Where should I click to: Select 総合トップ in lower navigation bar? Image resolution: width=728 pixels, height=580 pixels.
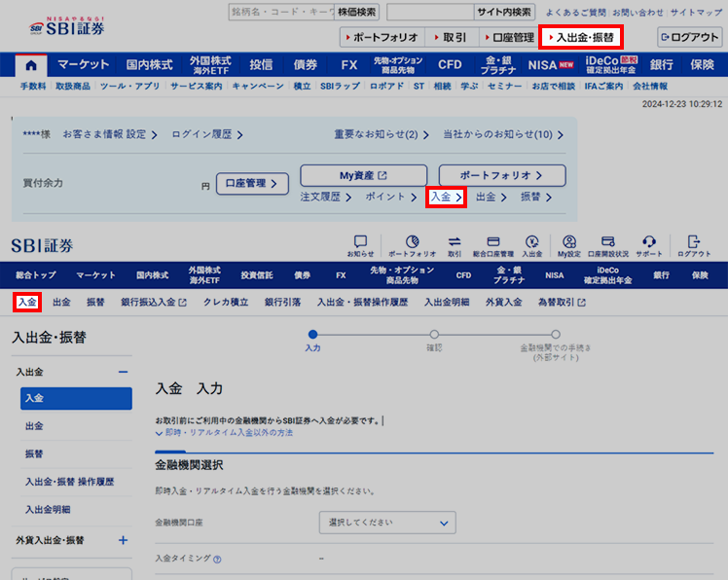pyautogui.click(x=36, y=275)
